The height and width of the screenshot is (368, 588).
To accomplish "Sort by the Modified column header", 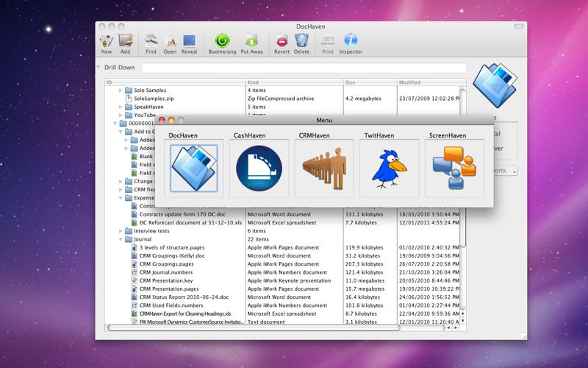I will (431, 82).
